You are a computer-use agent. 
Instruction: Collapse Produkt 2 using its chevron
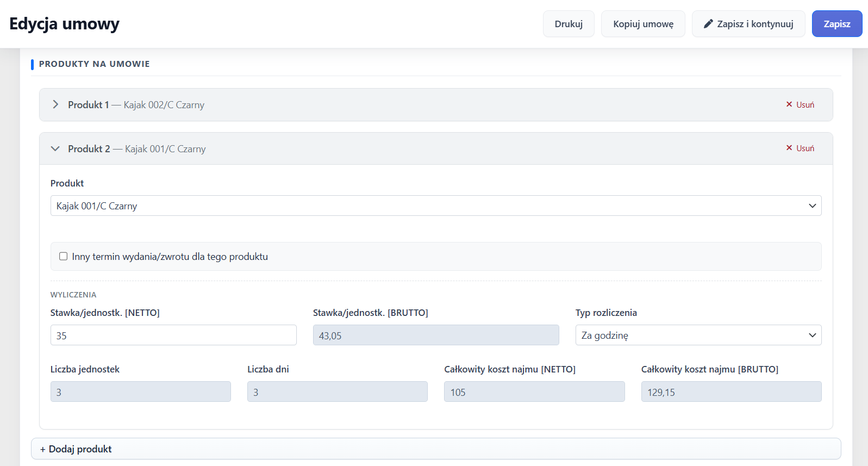point(55,148)
